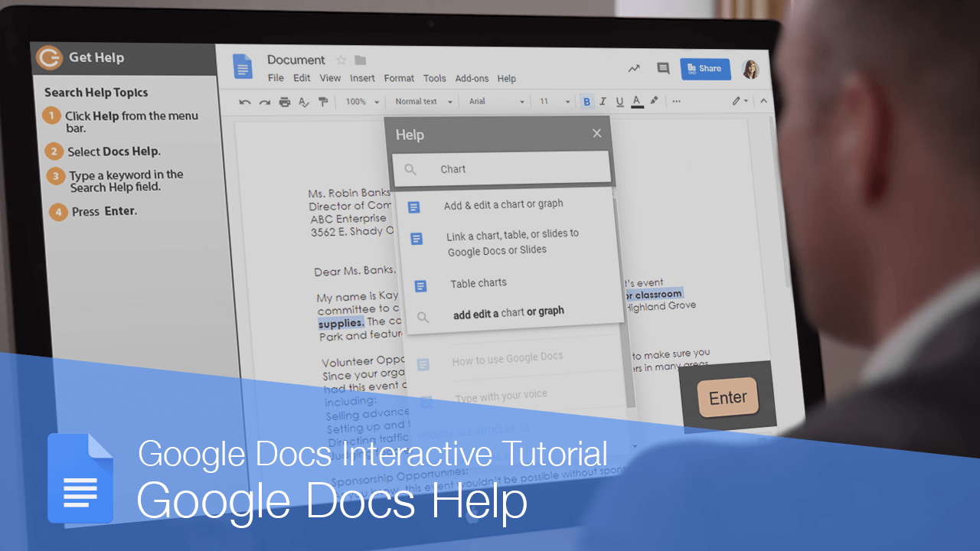Click the Redo icon
The height and width of the screenshot is (551, 980).
pos(264,101)
